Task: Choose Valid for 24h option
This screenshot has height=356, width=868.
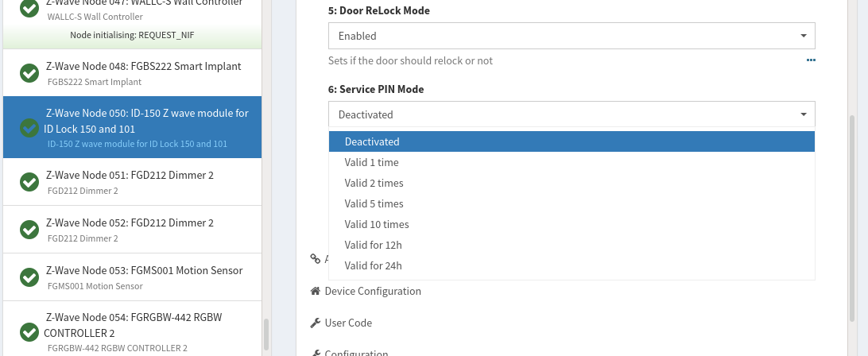Action: tap(374, 265)
